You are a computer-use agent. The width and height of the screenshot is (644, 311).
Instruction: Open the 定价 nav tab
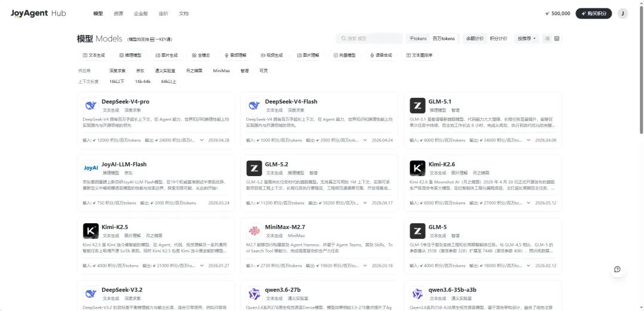tap(163, 14)
